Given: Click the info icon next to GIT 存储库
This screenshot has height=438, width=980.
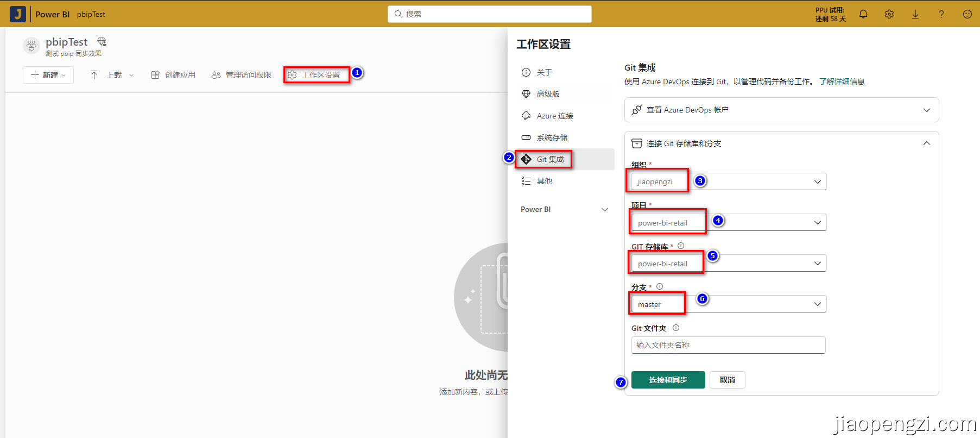Looking at the screenshot, I should (x=681, y=246).
